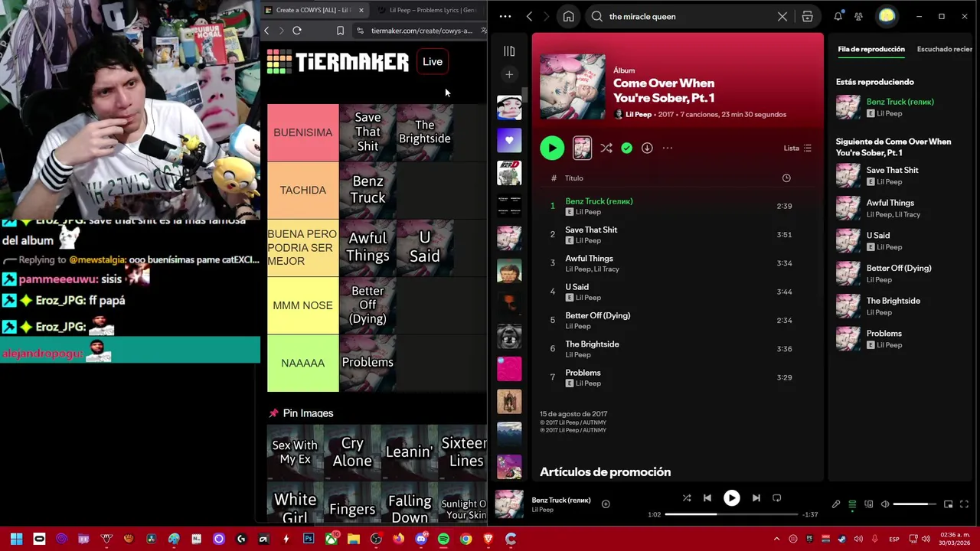Screen dimensions: 980x551
Task: Open Discord from the taskbar
Action: click(x=421, y=539)
